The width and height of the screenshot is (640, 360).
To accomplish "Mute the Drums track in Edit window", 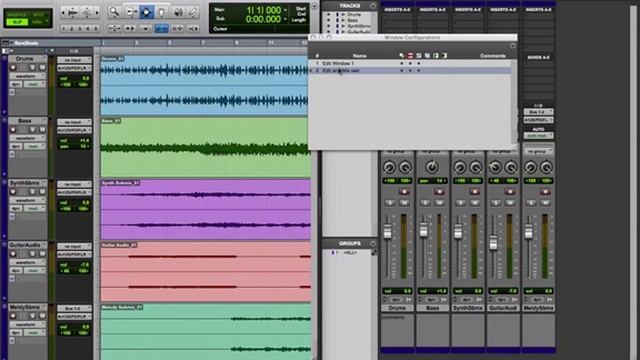I will [x=42, y=67].
